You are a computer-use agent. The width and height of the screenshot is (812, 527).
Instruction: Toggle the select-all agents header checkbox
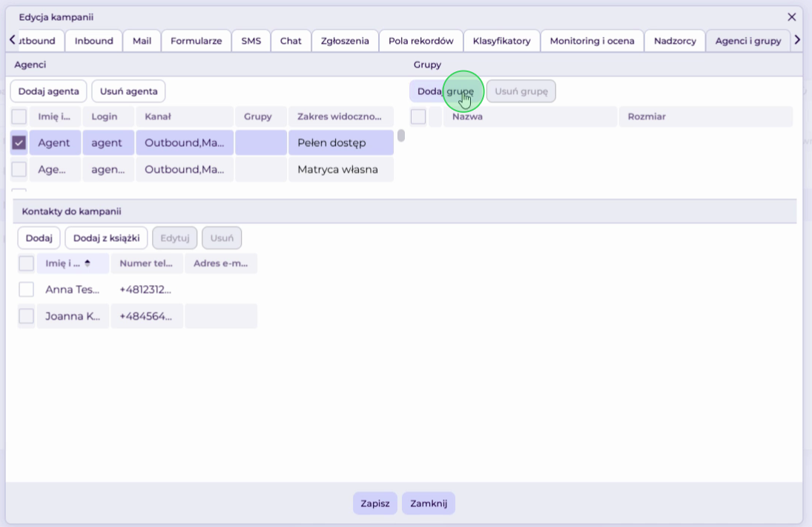pos(19,117)
